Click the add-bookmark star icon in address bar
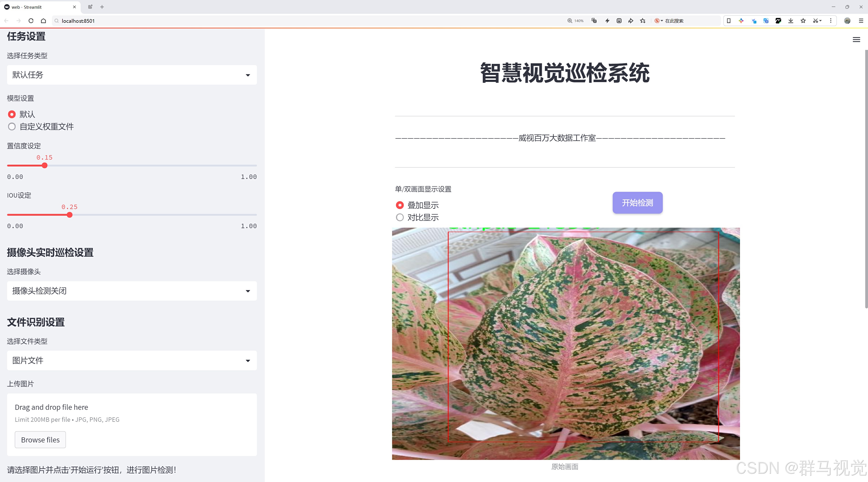Screen dimensions: 868x482 click(x=643, y=21)
